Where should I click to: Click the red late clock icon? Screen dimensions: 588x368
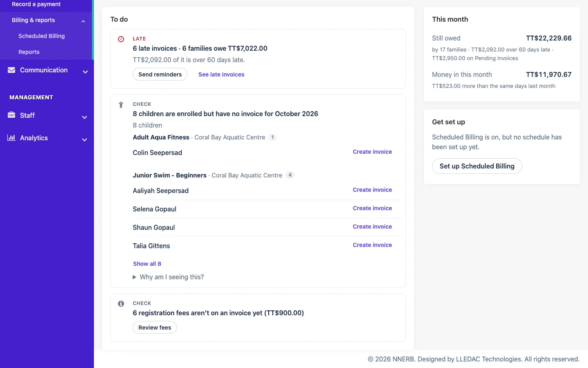(121, 39)
